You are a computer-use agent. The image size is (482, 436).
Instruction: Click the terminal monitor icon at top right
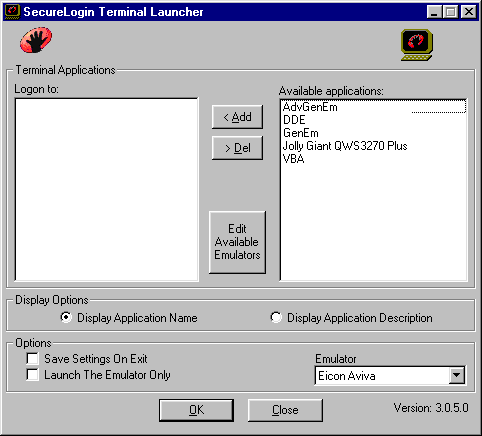pos(417,45)
